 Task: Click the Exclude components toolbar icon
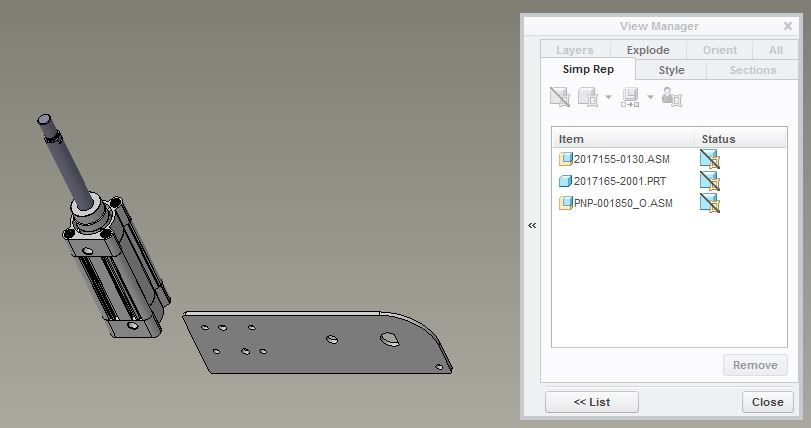point(560,97)
